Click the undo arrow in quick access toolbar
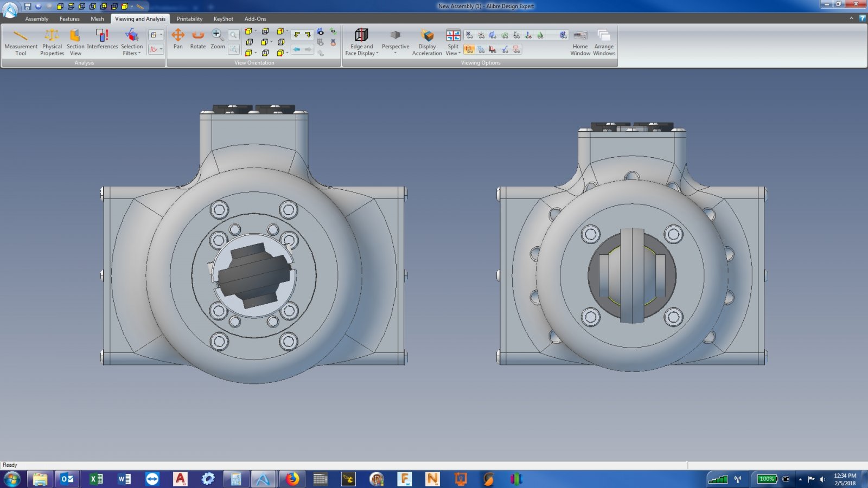 pos(39,7)
